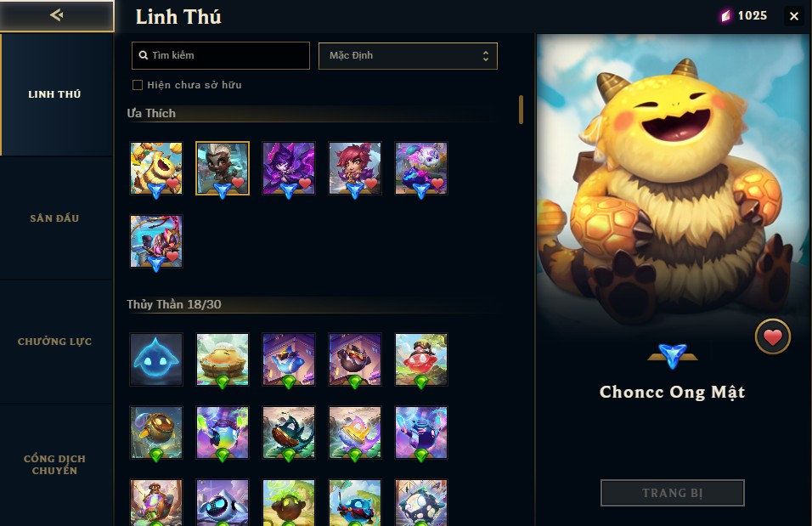Image resolution: width=812 pixels, height=526 pixels.
Task: Toggle favorite heart for Choncc Ong Mật
Action: pyautogui.click(x=773, y=337)
